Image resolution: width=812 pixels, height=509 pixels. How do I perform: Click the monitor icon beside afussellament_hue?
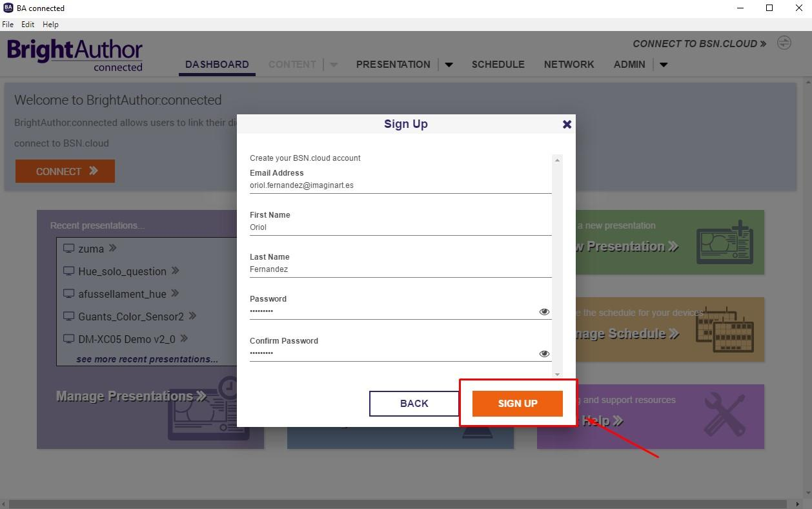pos(68,293)
